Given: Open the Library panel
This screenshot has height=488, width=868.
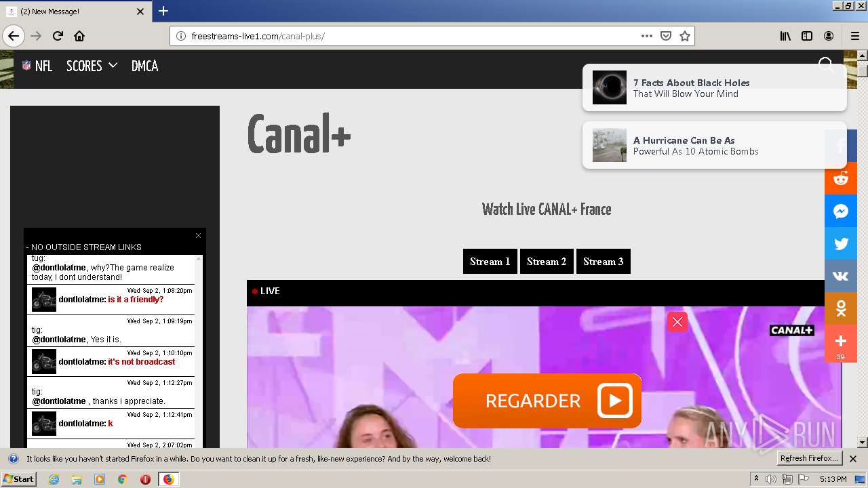Looking at the screenshot, I should tap(785, 36).
